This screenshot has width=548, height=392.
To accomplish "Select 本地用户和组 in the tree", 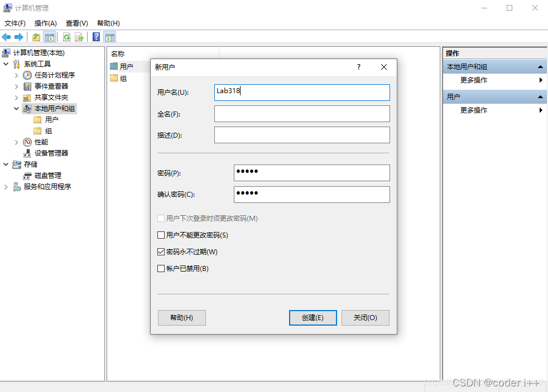I will click(55, 109).
